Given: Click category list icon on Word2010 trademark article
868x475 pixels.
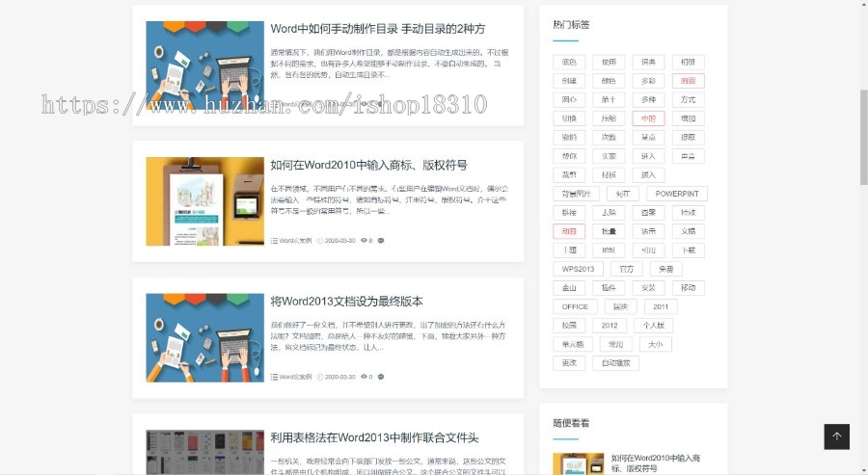Looking at the screenshot, I should click(274, 241).
